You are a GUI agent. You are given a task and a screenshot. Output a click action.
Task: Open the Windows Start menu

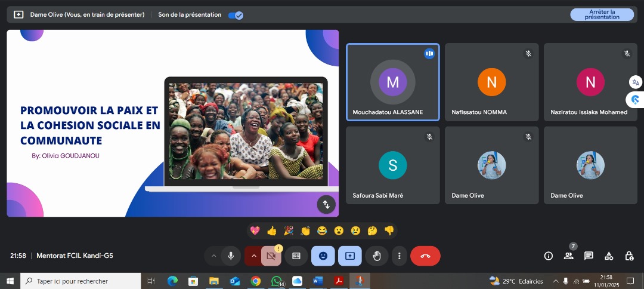pos(10,281)
